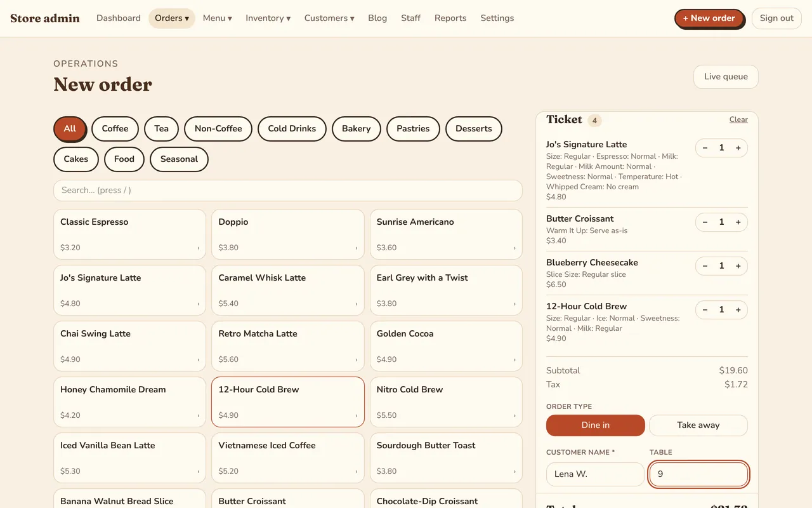Open the Blog section

[x=377, y=18]
